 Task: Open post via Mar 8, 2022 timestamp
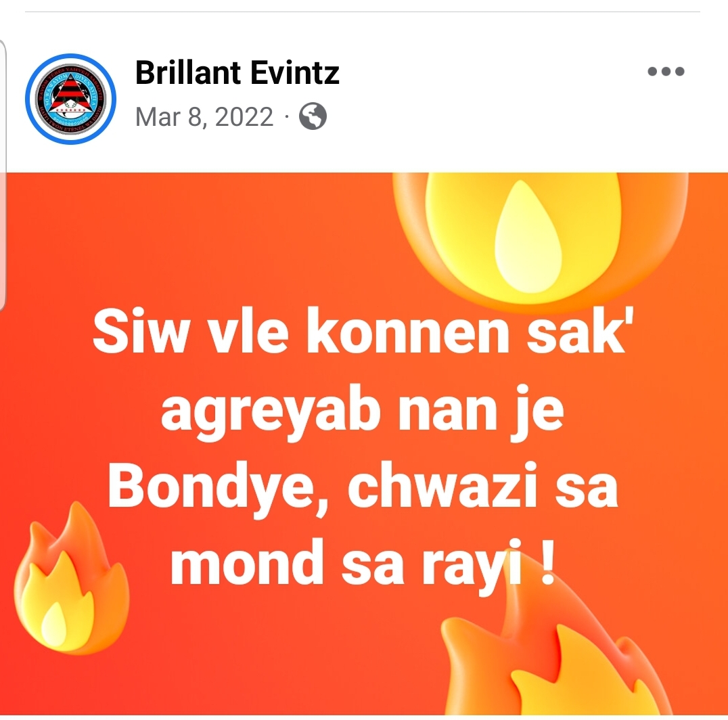coord(204,116)
